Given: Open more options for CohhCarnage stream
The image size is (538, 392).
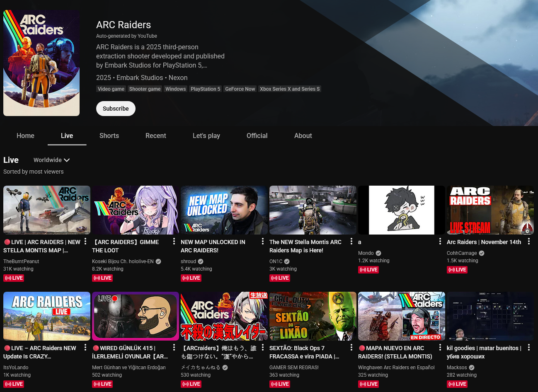Looking at the screenshot, I should (529, 241).
